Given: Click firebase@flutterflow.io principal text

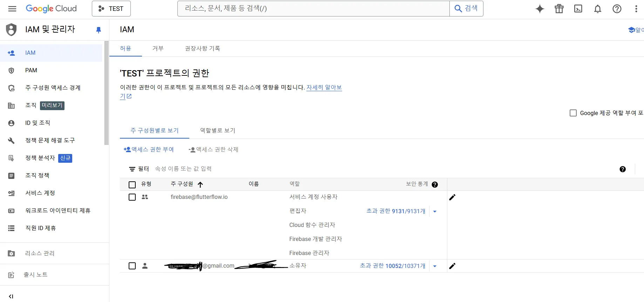Looking at the screenshot, I should (x=199, y=197).
